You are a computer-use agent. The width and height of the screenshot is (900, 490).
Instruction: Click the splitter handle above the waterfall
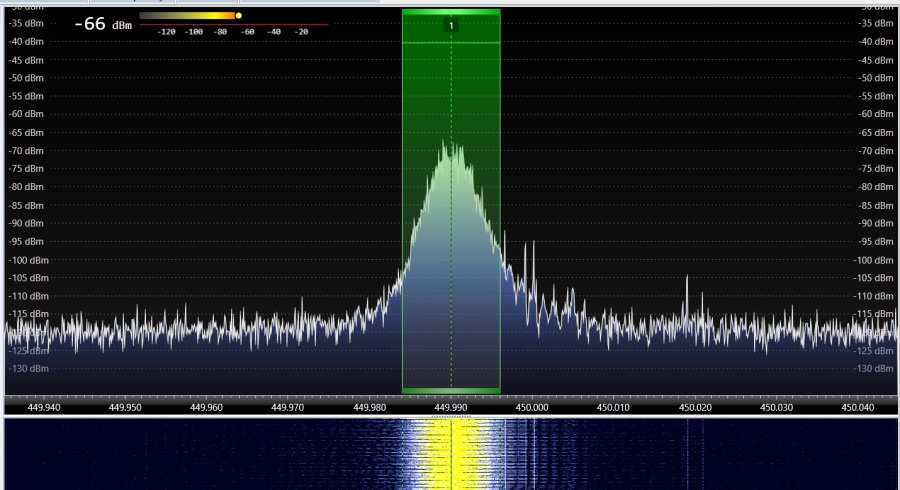point(451,416)
